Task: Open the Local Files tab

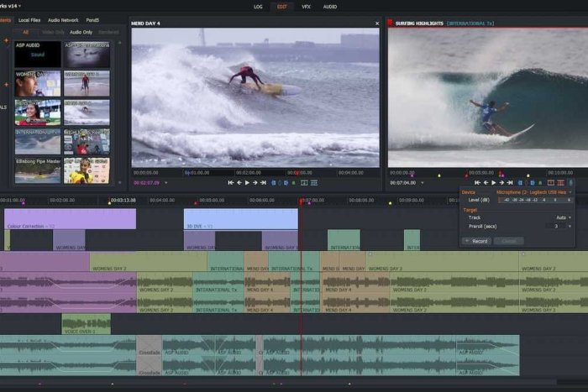Action: coord(29,19)
